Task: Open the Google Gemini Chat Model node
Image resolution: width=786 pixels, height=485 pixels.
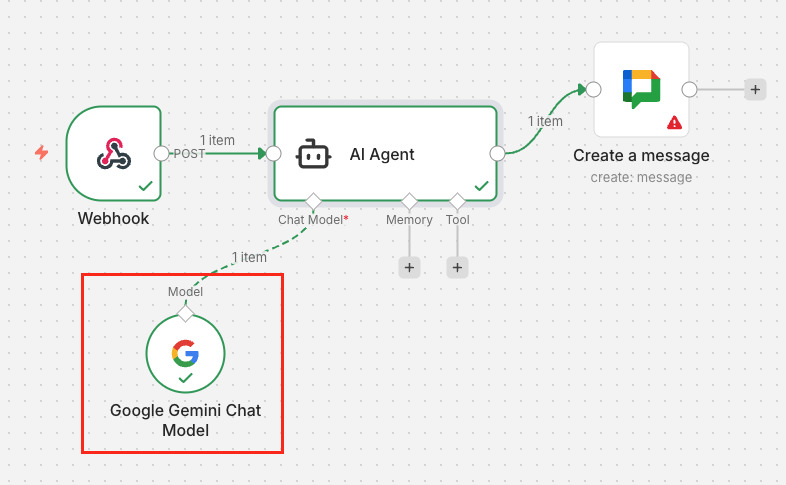Action: coord(185,354)
